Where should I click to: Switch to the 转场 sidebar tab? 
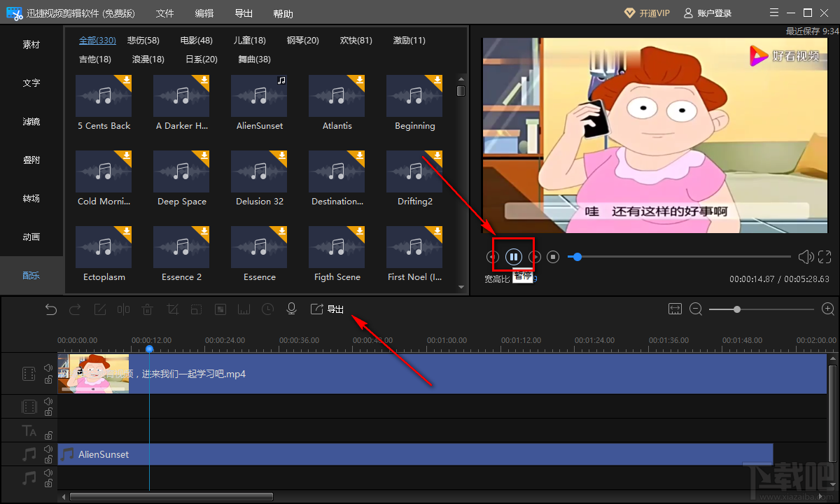point(31,199)
